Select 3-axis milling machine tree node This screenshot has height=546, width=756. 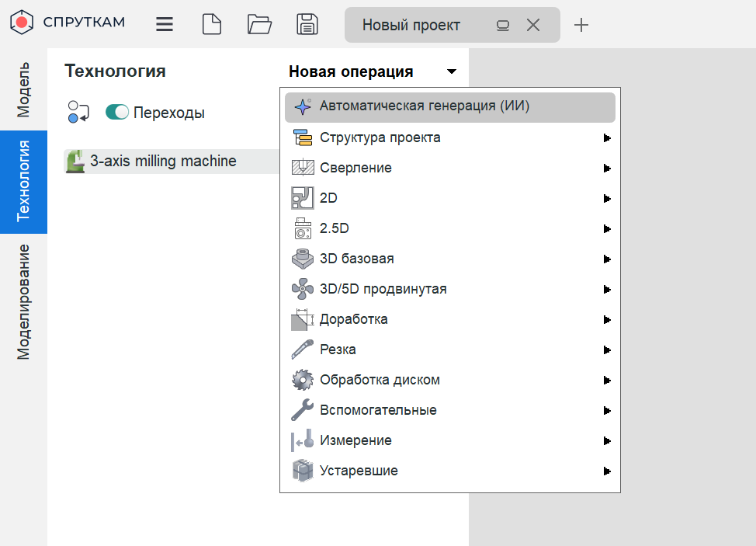[163, 162]
